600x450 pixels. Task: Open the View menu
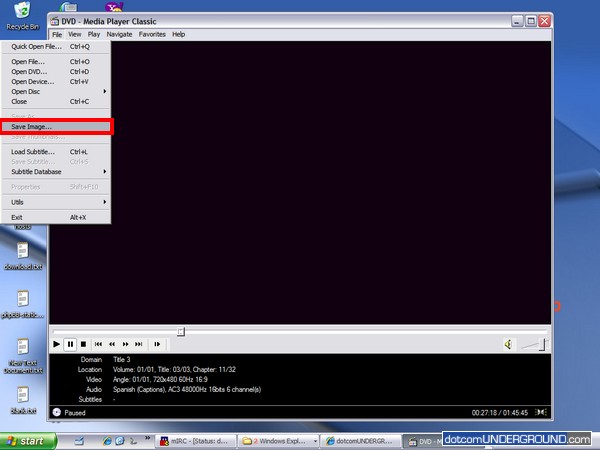(75, 34)
